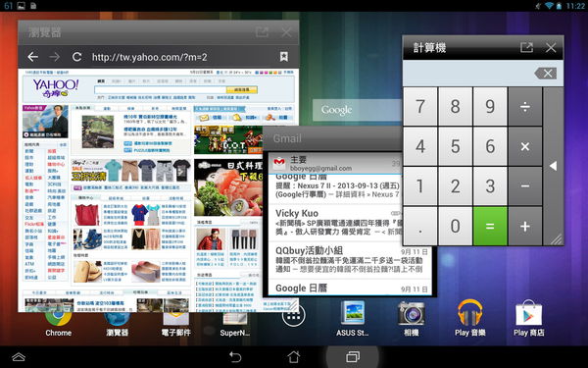Go back in the floating browser
Image resolution: width=588 pixels, height=368 pixels.
click(x=33, y=57)
